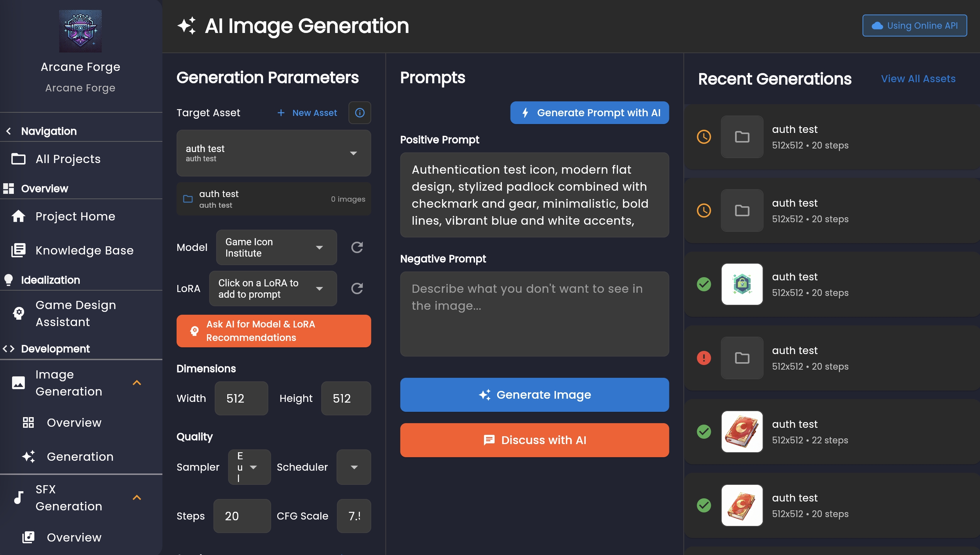Follow the View All Assets link

pos(918,79)
